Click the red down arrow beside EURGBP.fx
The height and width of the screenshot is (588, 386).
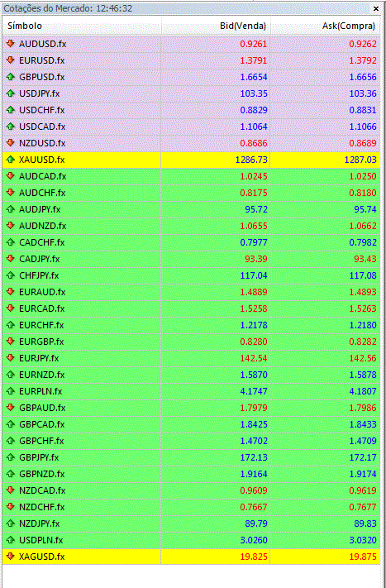[11, 342]
